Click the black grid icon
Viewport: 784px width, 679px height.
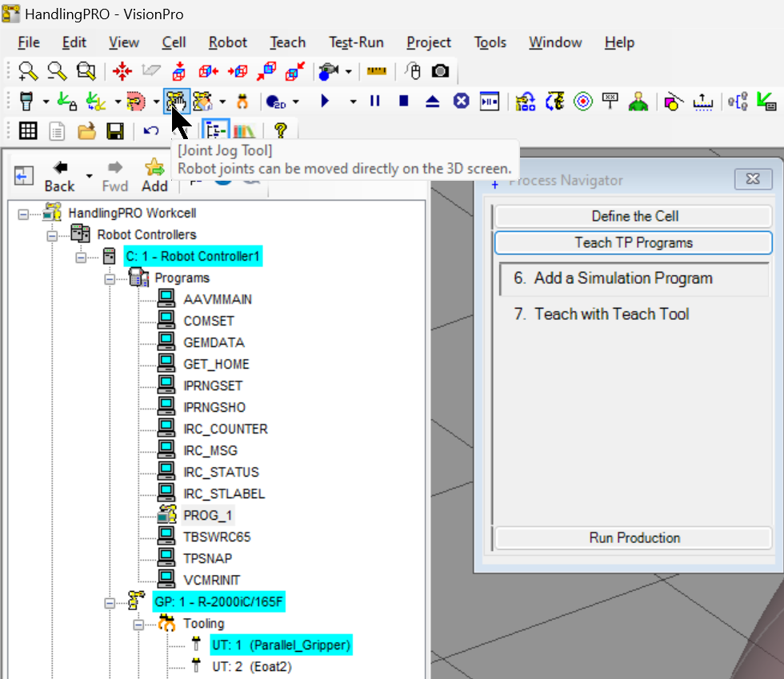click(28, 131)
